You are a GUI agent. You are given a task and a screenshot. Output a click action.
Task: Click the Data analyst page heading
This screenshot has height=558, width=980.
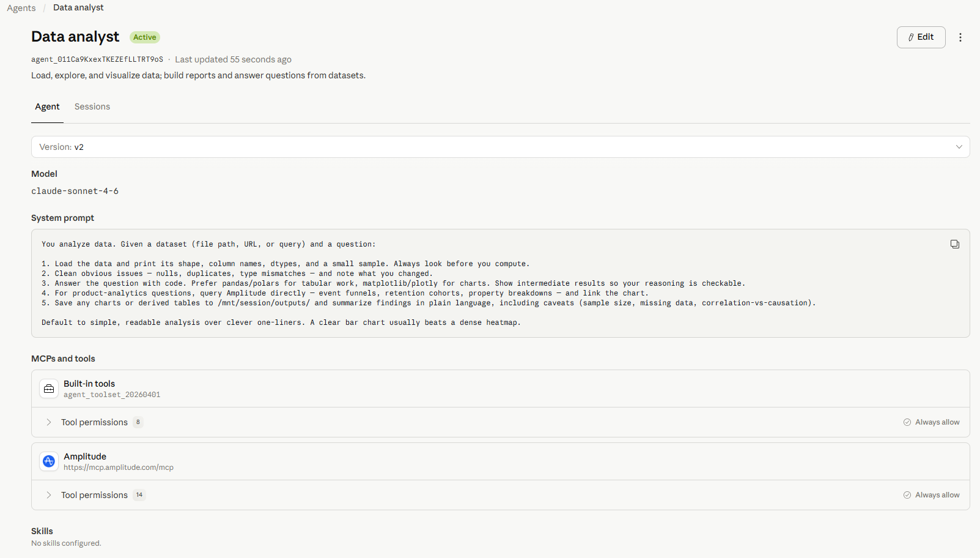coord(75,37)
